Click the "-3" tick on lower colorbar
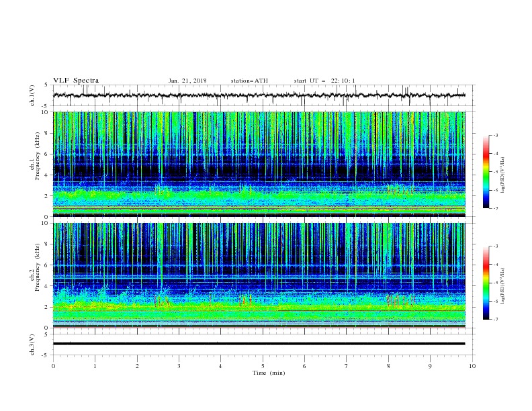 pos(495,246)
